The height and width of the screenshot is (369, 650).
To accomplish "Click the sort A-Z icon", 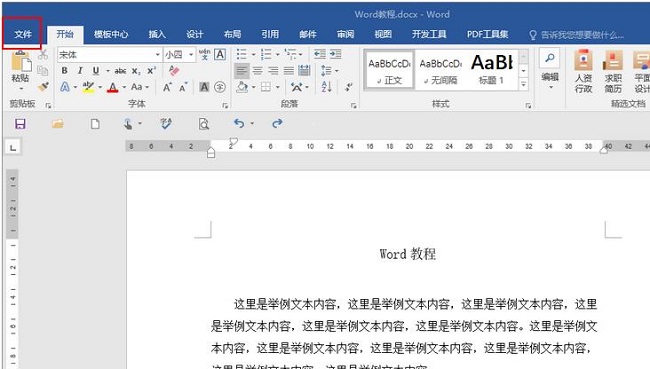I will pos(326,87).
